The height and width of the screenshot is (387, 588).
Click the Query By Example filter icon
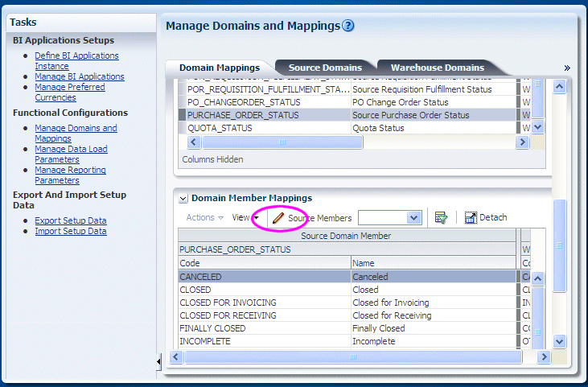[441, 217]
